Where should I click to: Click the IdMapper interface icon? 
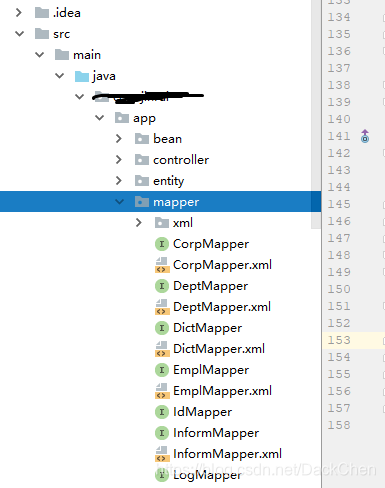click(162, 412)
